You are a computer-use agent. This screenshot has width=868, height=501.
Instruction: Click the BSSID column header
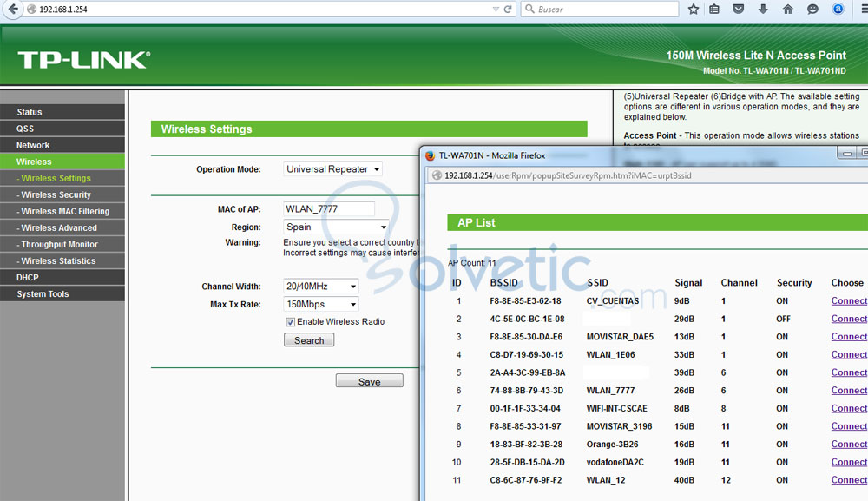coord(503,283)
